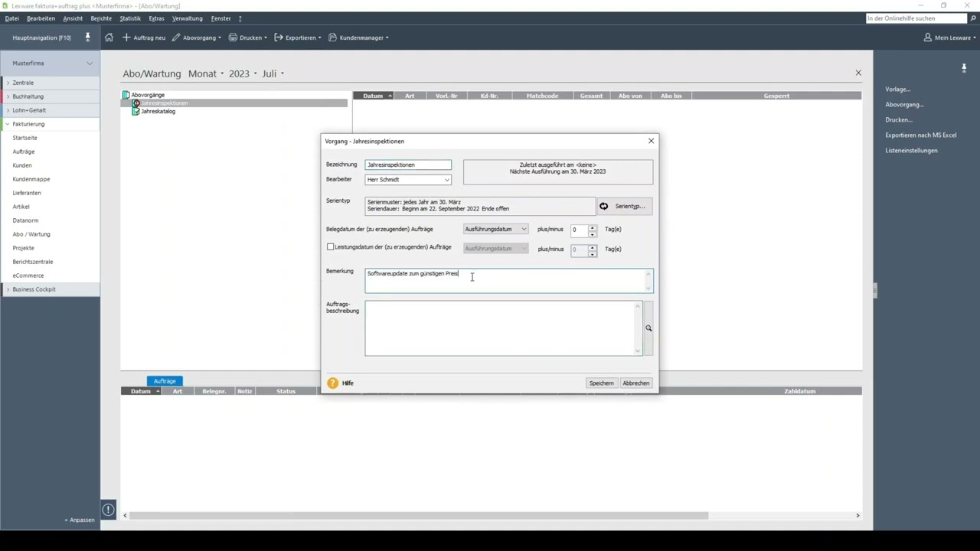Screen dimensions: 980x551
Task: Click the Speichern button
Action: 601,383
